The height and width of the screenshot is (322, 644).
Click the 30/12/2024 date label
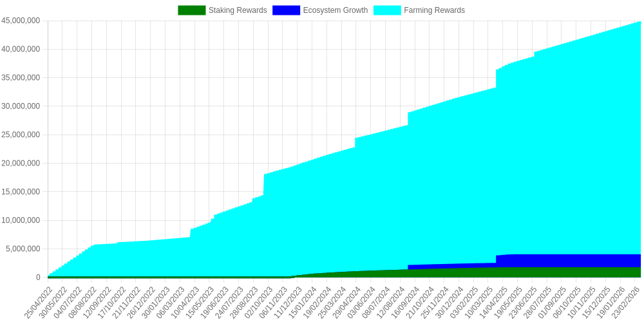(448, 303)
